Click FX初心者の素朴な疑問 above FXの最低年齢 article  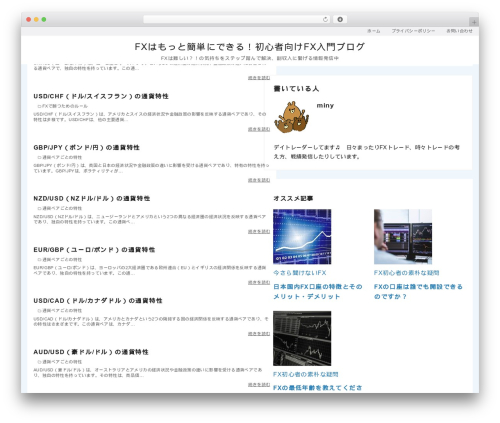(x=306, y=374)
